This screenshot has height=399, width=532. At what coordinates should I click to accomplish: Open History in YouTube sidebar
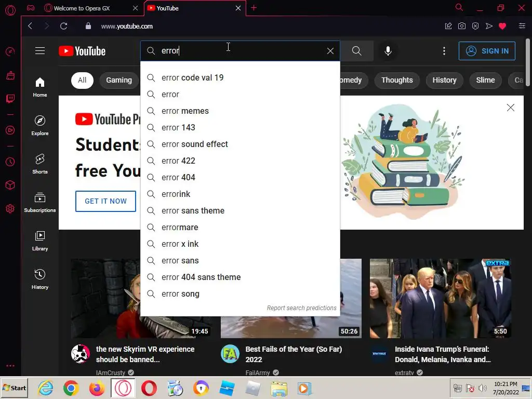[40, 279]
